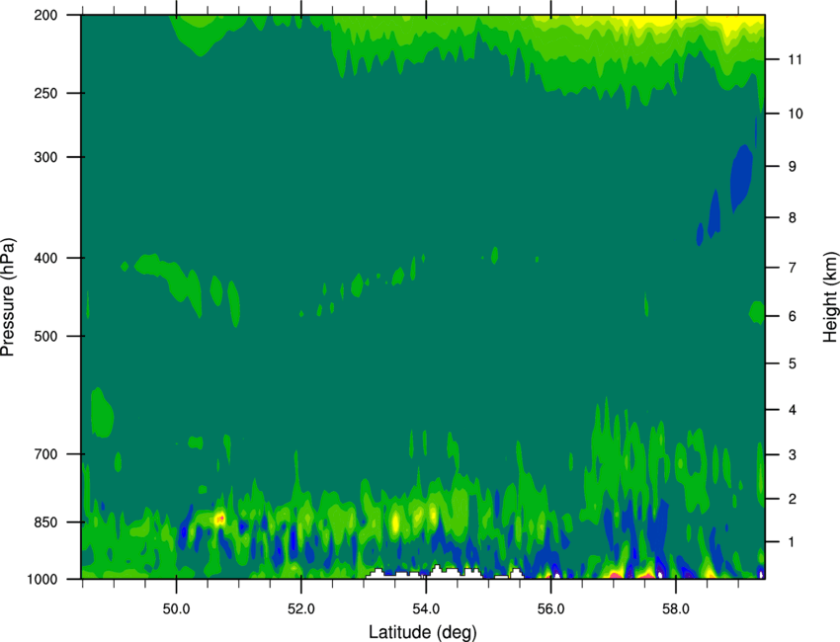Click the large blue blob near 300 hPa
Image resolution: width=840 pixels, height=642 pixels.
(741, 176)
